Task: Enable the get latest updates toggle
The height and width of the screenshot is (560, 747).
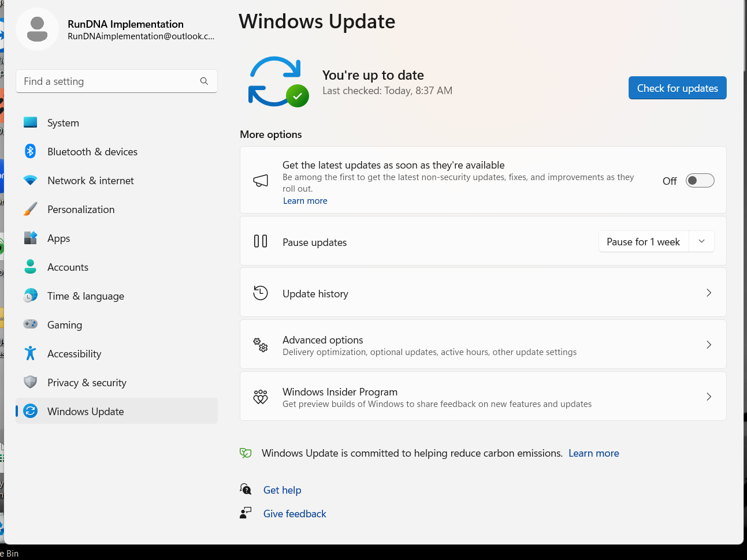Action: click(700, 181)
